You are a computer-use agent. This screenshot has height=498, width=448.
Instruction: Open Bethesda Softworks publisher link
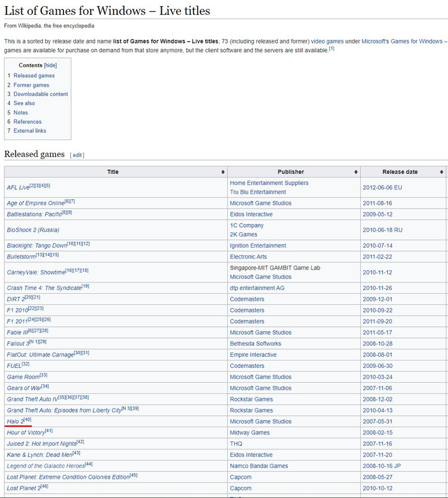[x=256, y=344]
